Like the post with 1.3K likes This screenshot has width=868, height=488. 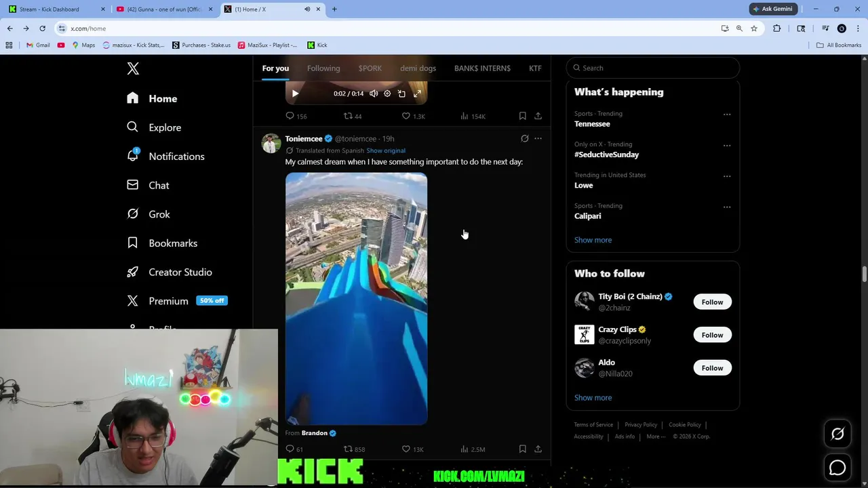pos(413,116)
